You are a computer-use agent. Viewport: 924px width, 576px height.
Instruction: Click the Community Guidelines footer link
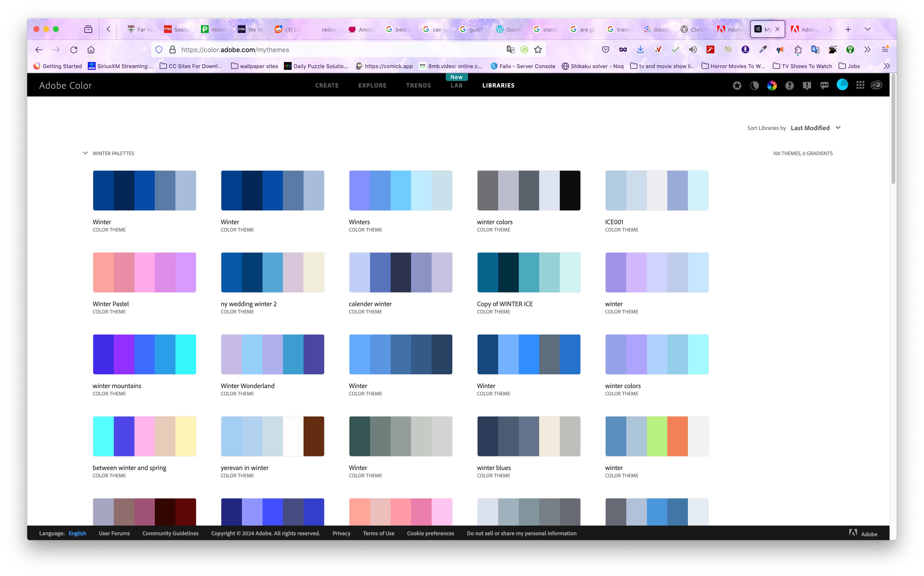170,533
